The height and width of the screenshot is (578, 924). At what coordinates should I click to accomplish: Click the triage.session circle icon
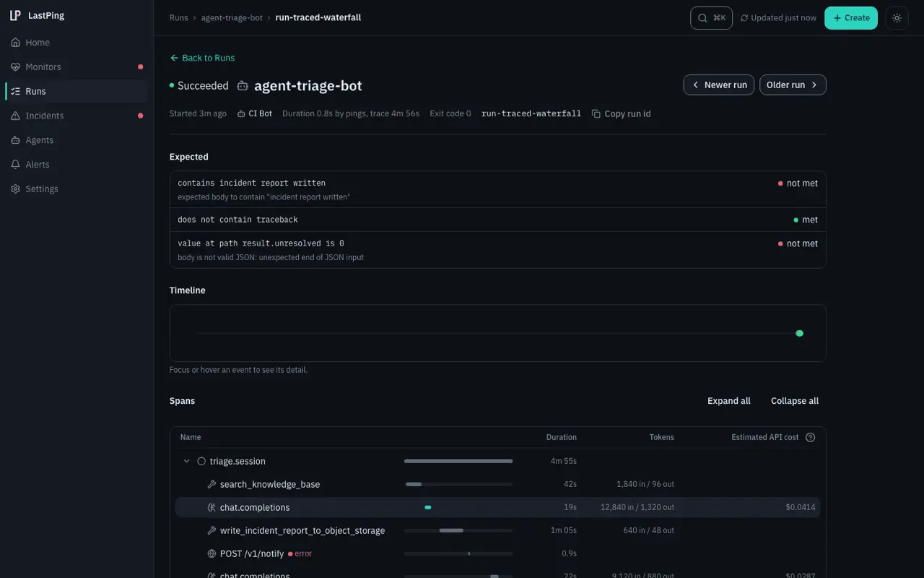pyautogui.click(x=201, y=461)
